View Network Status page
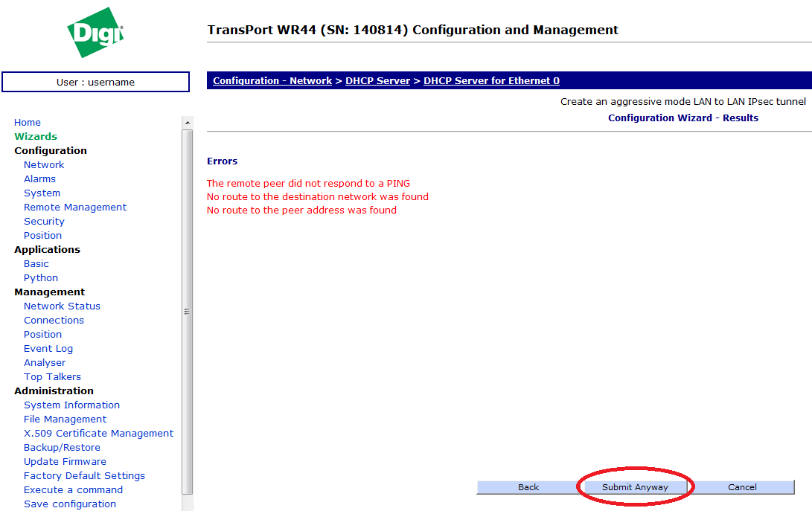 (62, 306)
